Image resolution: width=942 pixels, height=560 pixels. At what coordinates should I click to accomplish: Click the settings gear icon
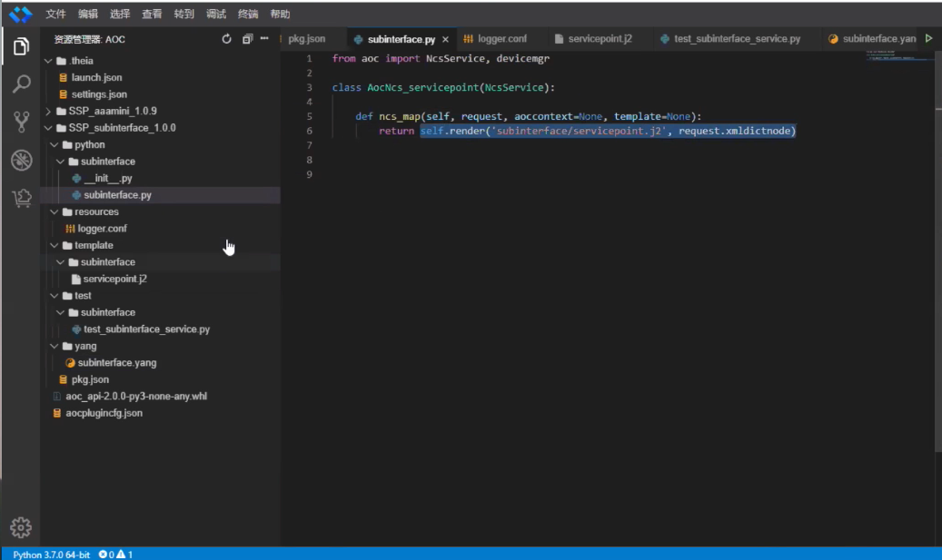[x=20, y=527]
